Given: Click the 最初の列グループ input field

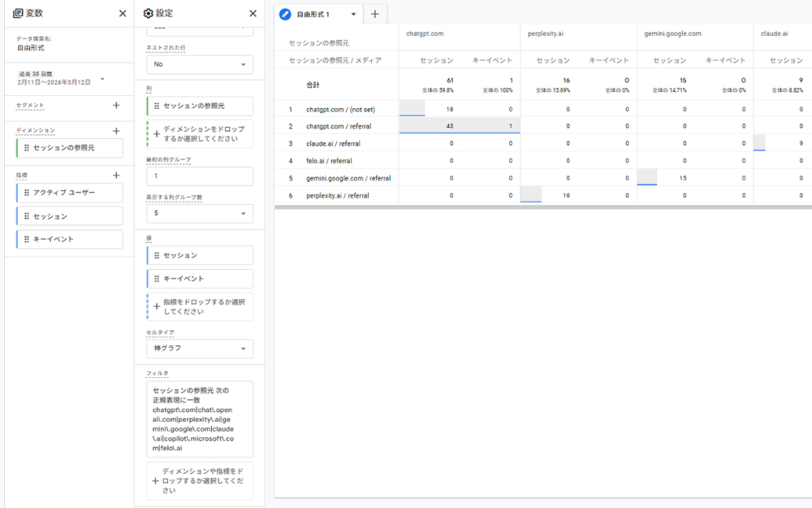Looking at the screenshot, I should point(200,176).
